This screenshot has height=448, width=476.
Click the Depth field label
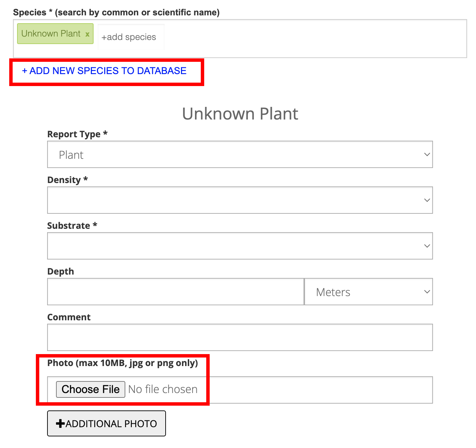coord(61,271)
